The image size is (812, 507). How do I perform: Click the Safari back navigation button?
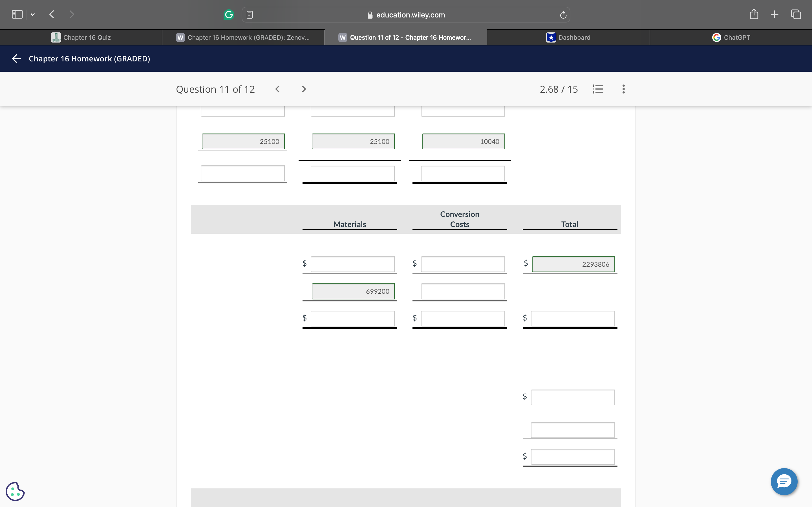(x=52, y=14)
